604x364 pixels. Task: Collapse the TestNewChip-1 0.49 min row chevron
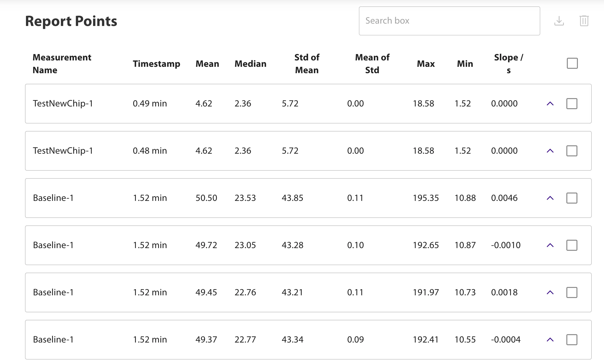point(550,104)
